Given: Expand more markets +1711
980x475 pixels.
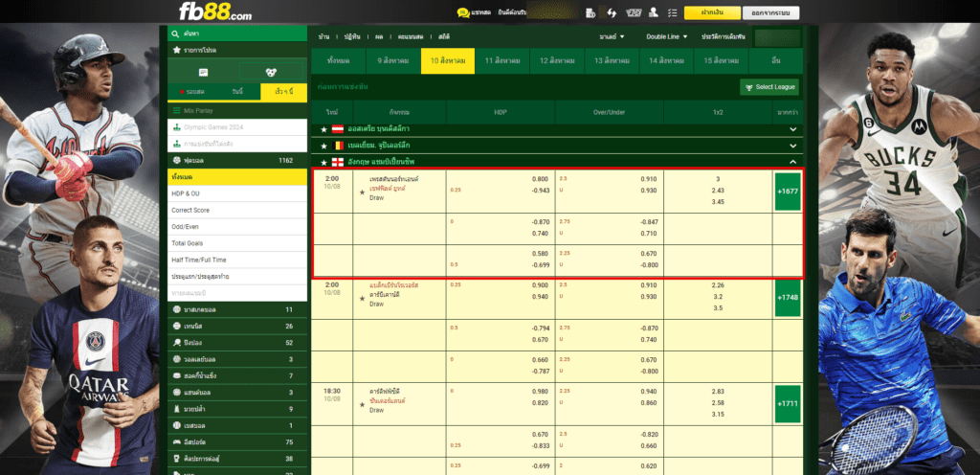Looking at the screenshot, I should (x=788, y=404).
